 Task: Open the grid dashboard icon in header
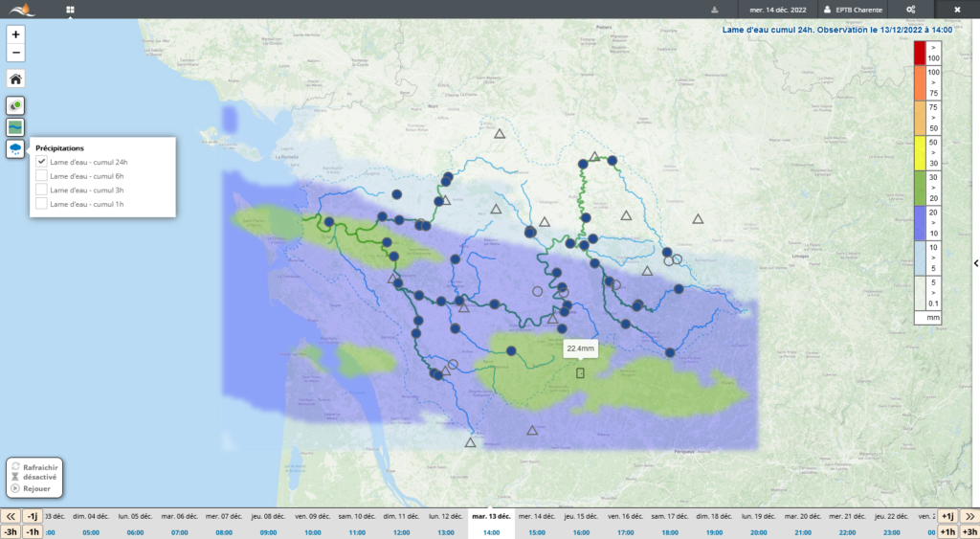pyautogui.click(x=71, y=10)
